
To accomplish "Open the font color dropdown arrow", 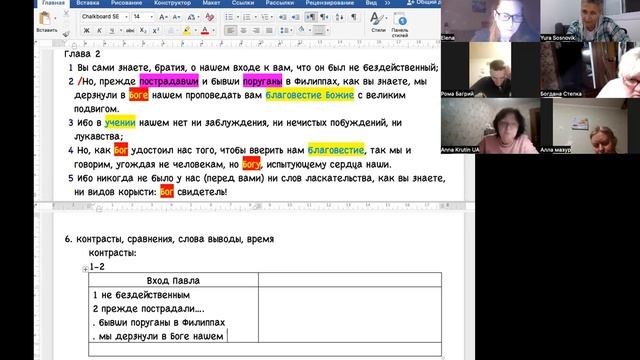I will tap(213, 31).
